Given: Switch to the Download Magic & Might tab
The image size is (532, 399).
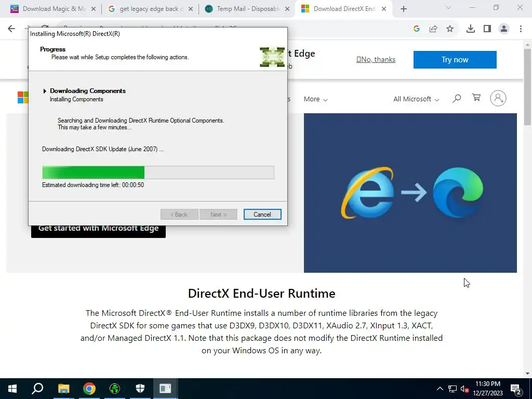Looking at the screenshot, I should click(52, 9).
